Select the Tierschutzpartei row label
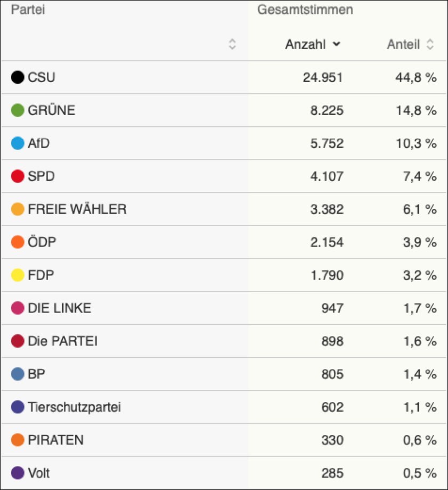 [75, 407]
